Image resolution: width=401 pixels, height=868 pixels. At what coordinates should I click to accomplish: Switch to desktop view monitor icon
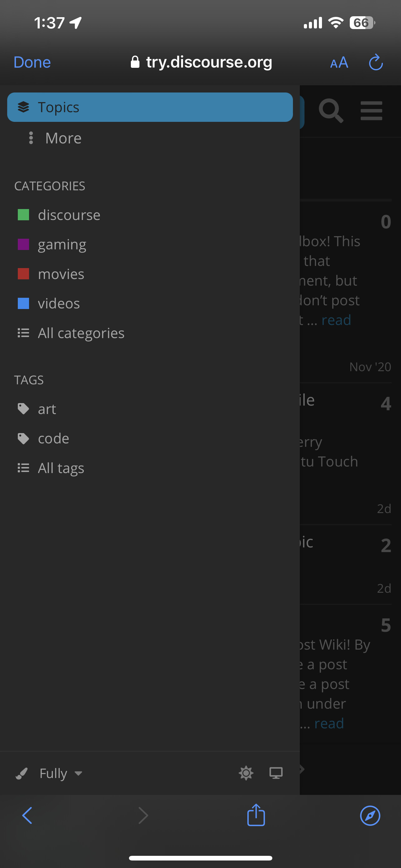(276, 773)
